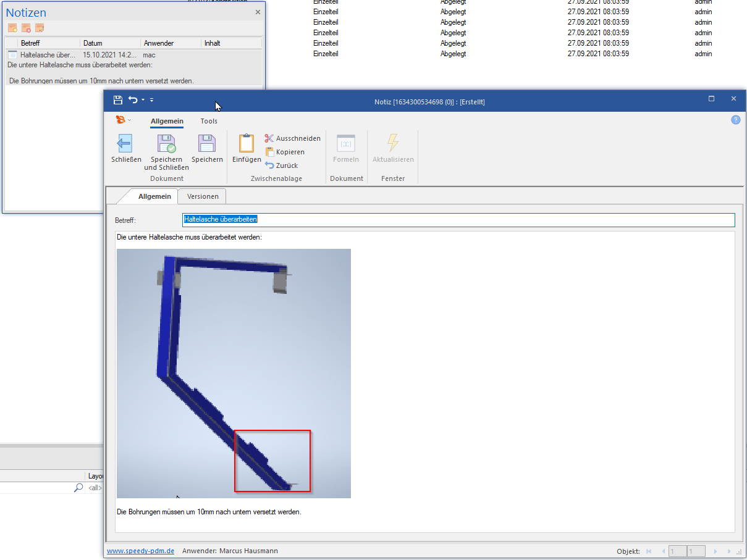
Task: Open the www.speedy-pdm.de link
Action: click(140, 551)
